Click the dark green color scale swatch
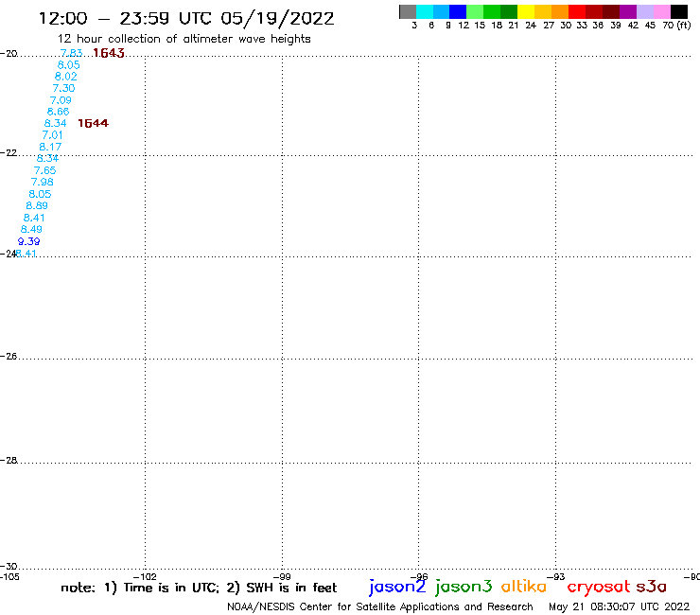This screenshot has height=615, width=700. click(x=509, y=12)
